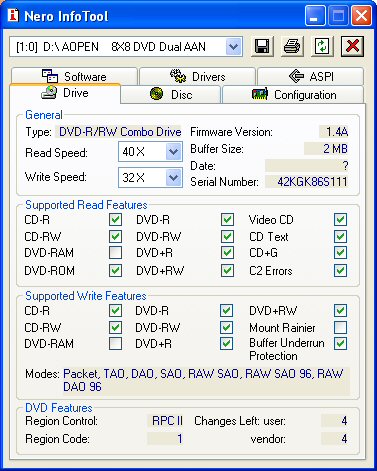Toggle the Mount Rainier checkbox
Screen dimensions: 377x471
click(x=341, y=327)
